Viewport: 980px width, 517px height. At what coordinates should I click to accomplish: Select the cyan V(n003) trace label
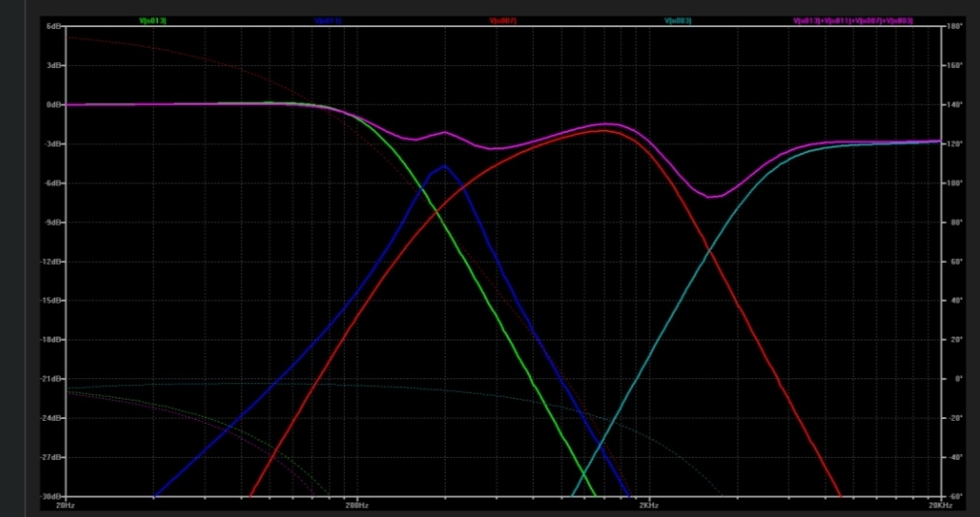pos(679,21)
